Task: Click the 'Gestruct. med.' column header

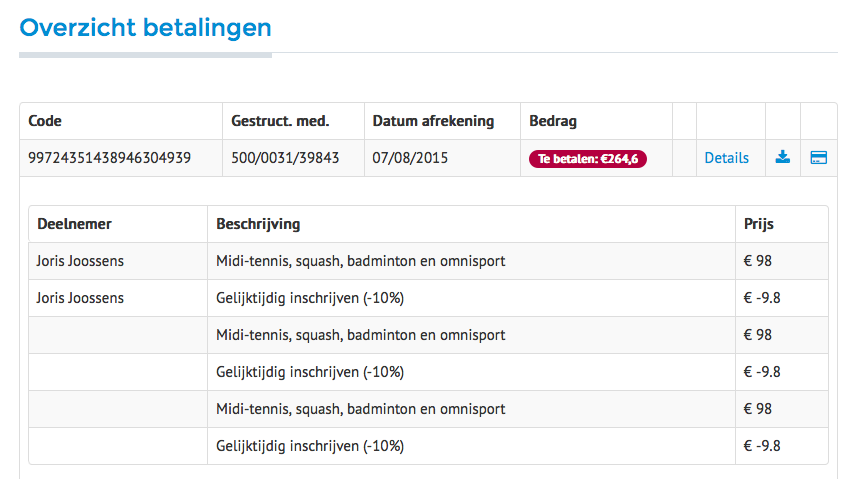Action: 280,121
